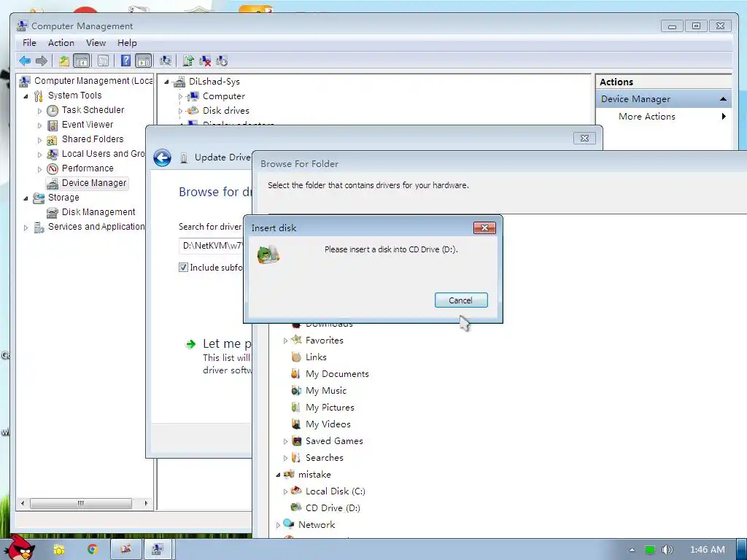Image resolution: width=747 pixels, height=560 pixels.
Task: Click the horizontal scrollbar thumb in console tree
Action: coord(81,503)
